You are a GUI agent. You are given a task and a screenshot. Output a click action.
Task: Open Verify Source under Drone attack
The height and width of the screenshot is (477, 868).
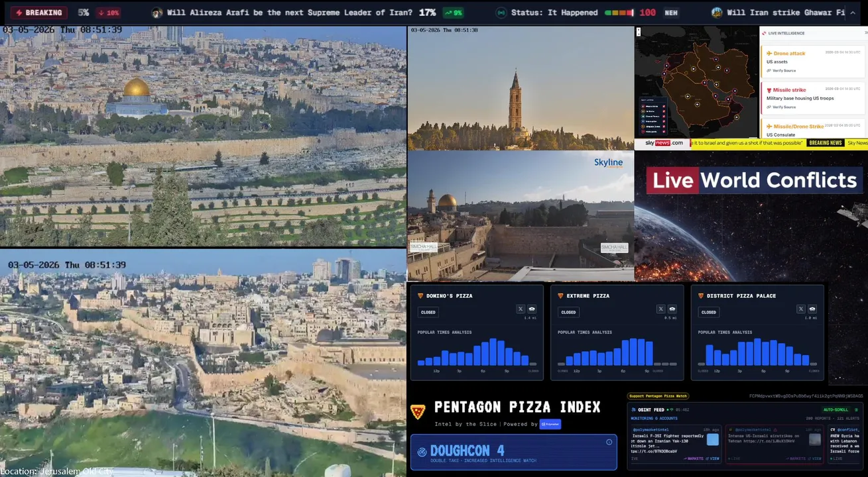tap(781, 70)
